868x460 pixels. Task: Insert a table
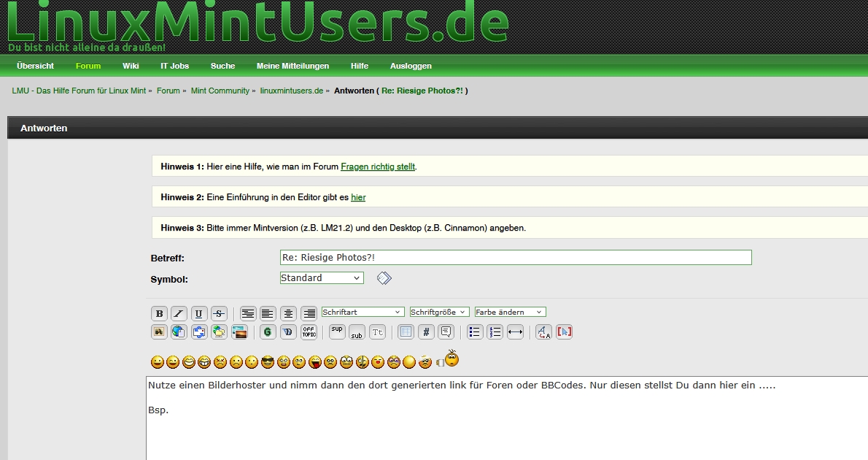406,331
